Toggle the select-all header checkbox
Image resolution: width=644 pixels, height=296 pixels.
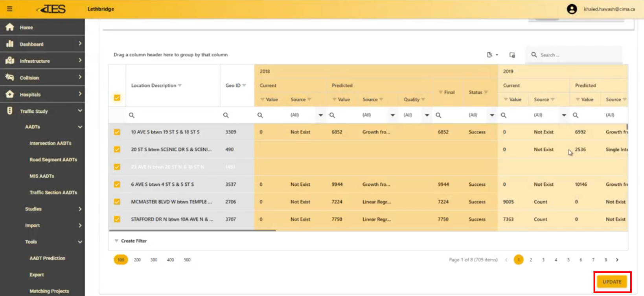[117, 98]
